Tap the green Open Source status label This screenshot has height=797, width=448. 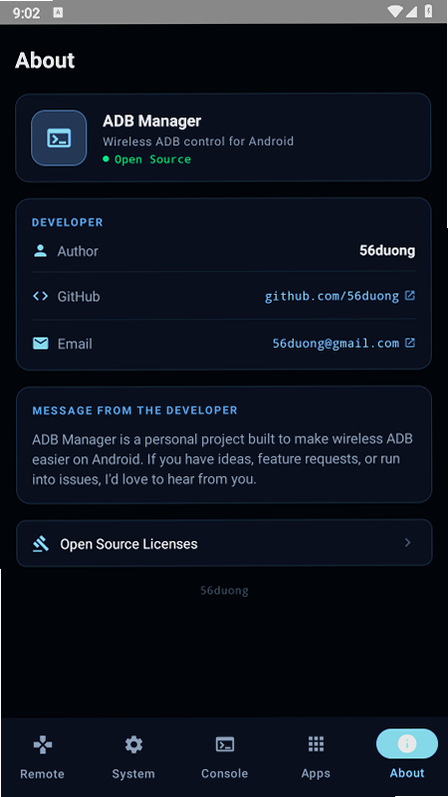(x=153, y=159)
